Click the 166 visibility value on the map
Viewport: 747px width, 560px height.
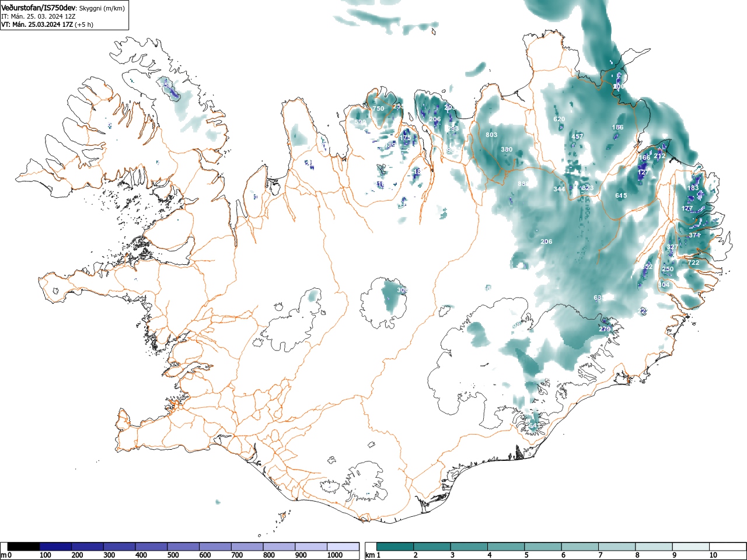[644, 157]
